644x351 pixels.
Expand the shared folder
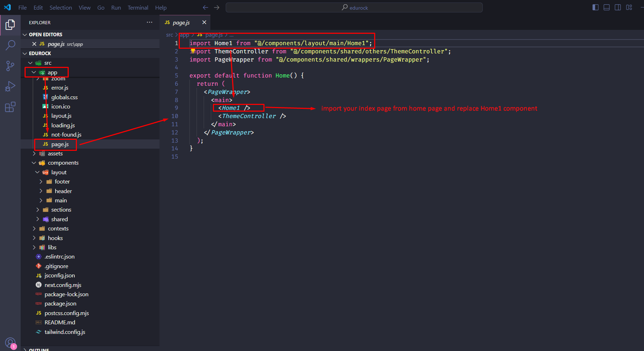click(x=37, y=219)
